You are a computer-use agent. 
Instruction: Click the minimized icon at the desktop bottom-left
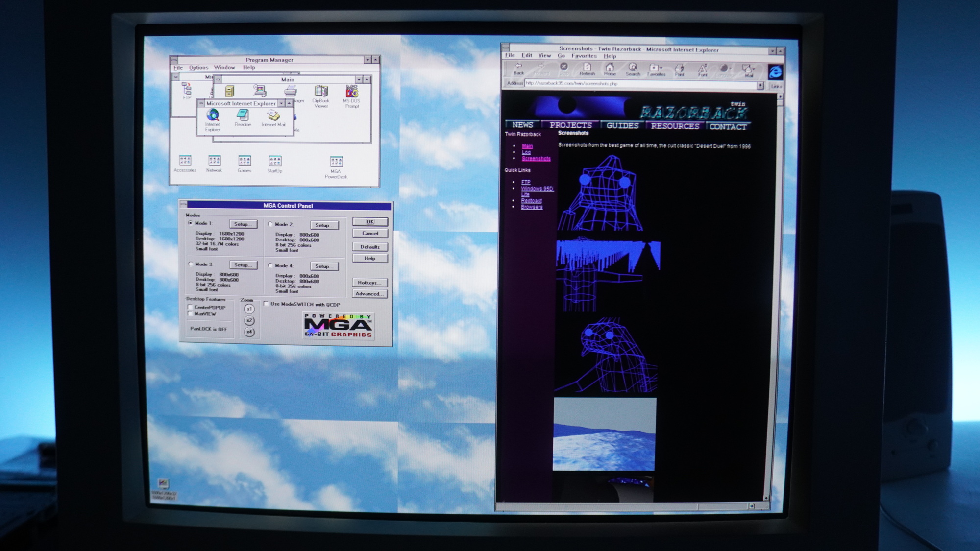[164, 489]
